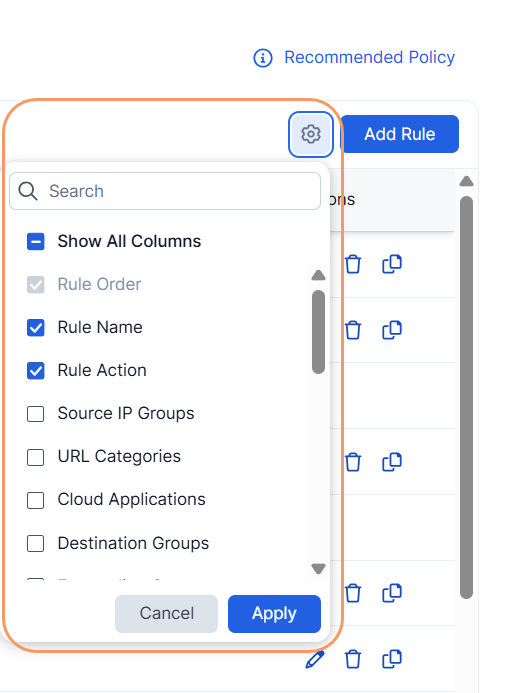Click the greyed Rule Order checkbox

pyautogui.click(x=35, y=285)
